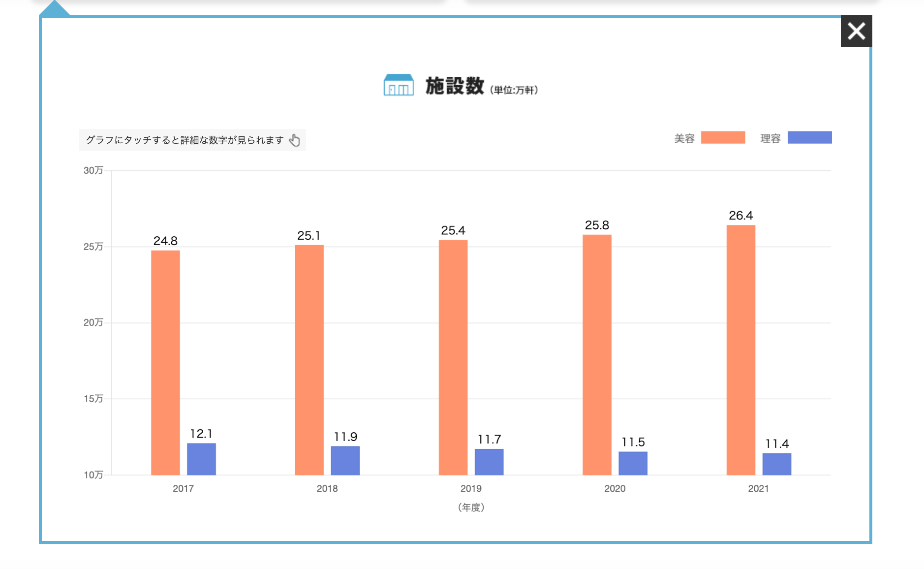Close the chart popup with X button
Screen dimensions: 924x569
[856, 31]
